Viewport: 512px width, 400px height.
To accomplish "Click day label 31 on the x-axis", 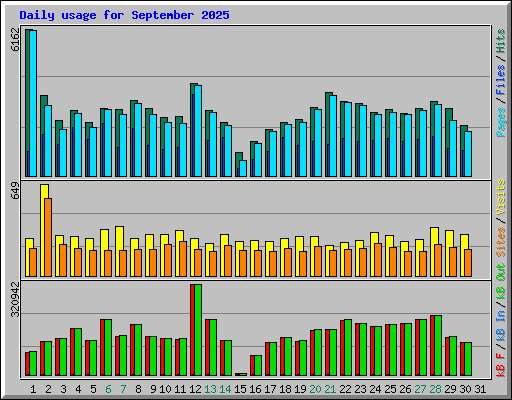I will [x=480, y=389].
